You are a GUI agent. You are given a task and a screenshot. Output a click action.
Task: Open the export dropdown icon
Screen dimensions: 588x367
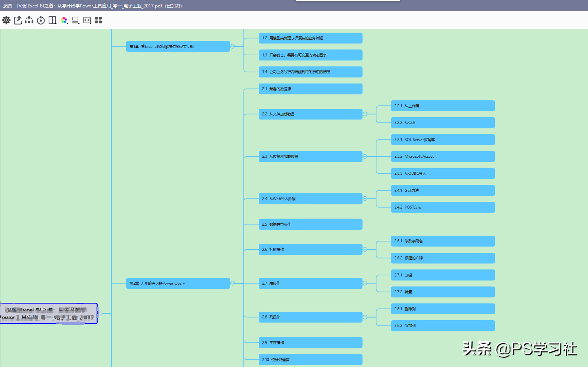coord(18,20)
